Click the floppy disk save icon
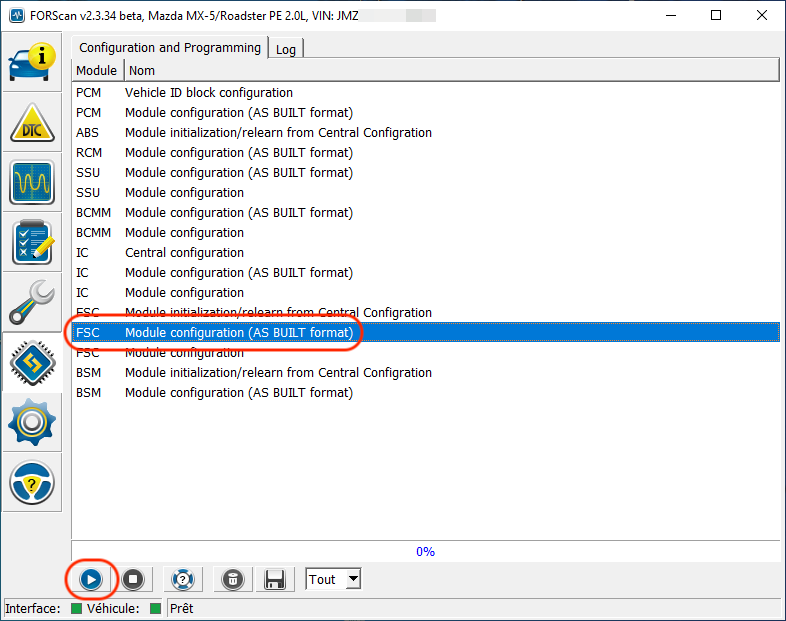Image resolution: width=786 pixels, height=621 pixels. (275, 579)
